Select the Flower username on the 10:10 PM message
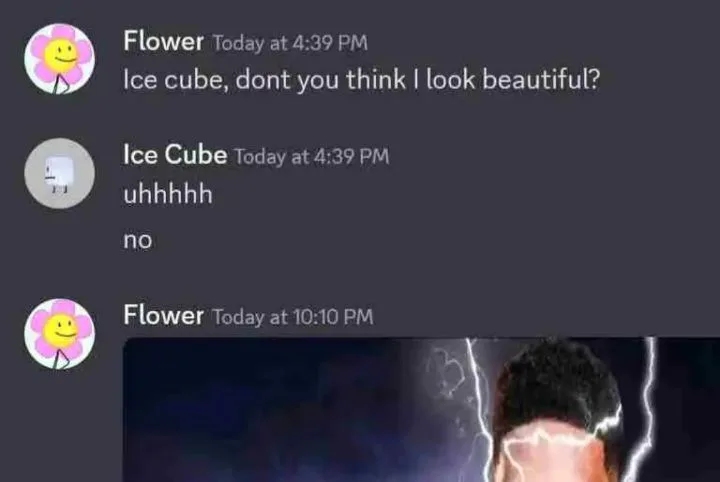The height and width of the screenshot is (482, 720). coord(163,315)
